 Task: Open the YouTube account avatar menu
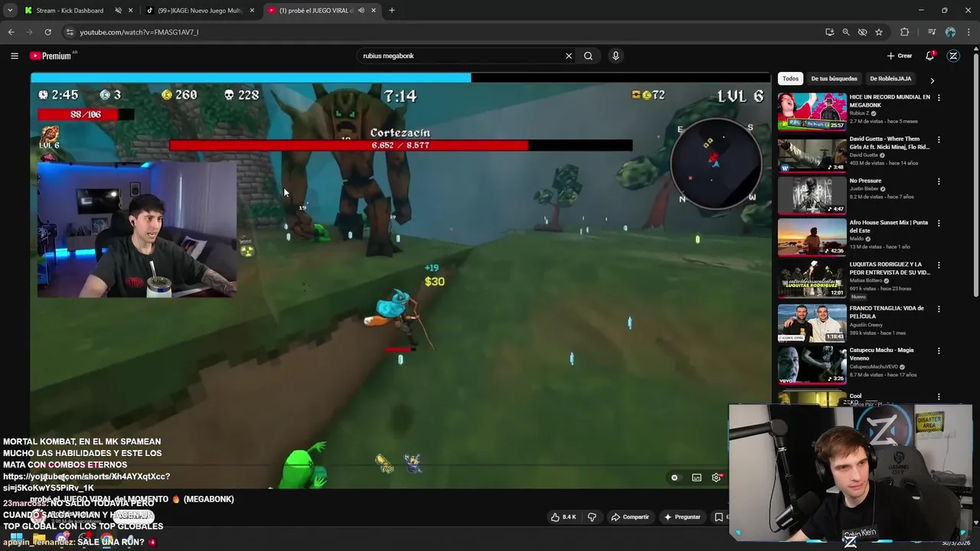coord(953,56)
